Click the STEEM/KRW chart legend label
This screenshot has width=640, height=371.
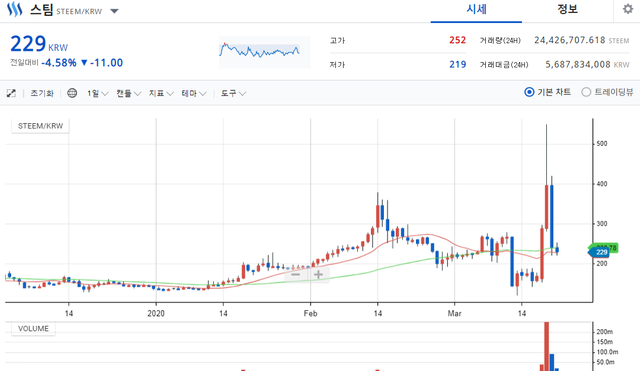[40, 126]
